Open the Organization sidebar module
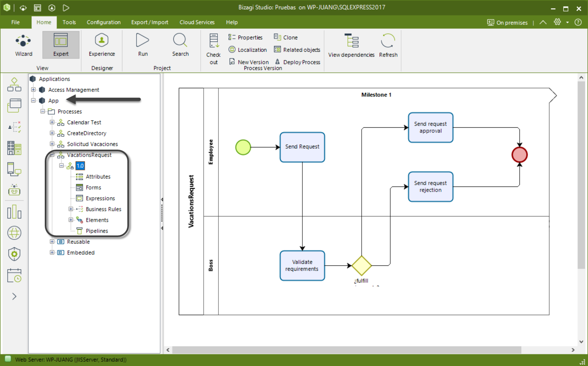Viewport: 588px width, 366px height. coord(14,148)
